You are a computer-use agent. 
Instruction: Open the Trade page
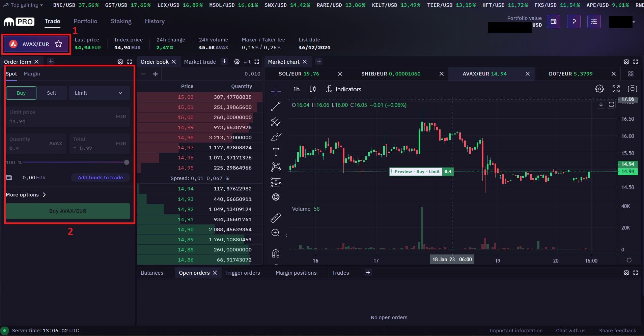pyautogui.click(x=52, y=21)
